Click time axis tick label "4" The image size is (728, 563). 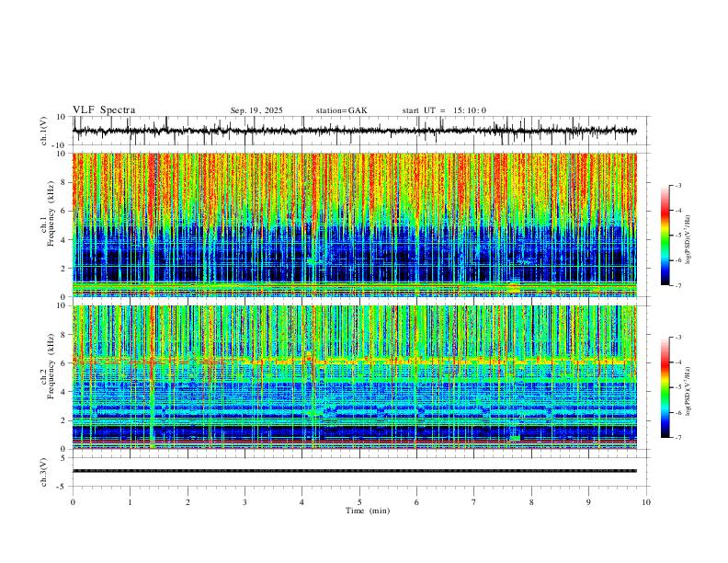point(301,502)
